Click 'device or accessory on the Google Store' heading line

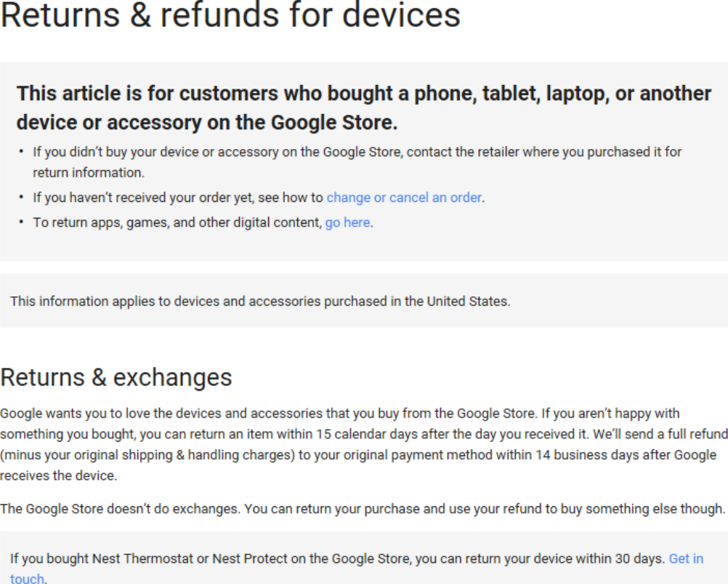(207, 123)
